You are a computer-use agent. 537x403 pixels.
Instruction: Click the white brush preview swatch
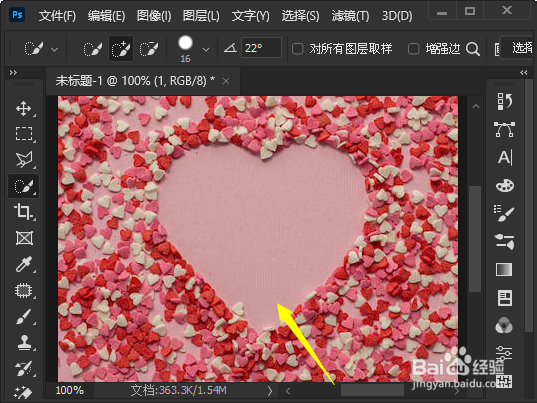(185, 43)
